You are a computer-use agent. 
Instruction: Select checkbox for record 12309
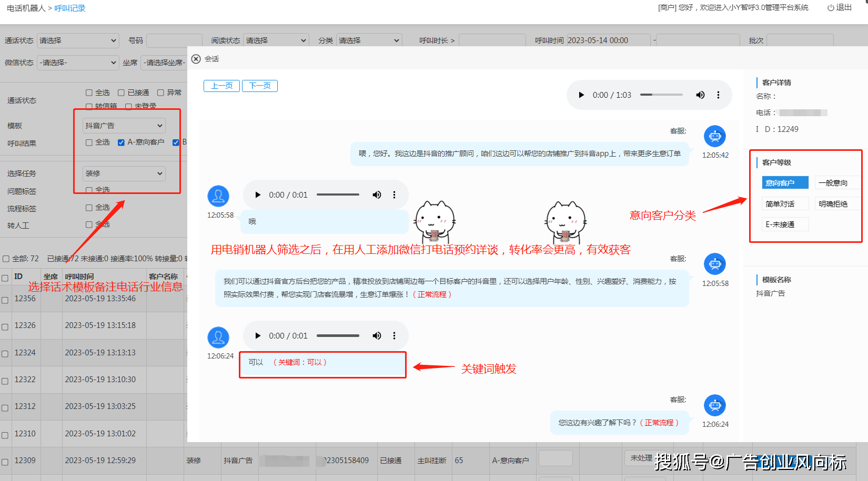5,462
